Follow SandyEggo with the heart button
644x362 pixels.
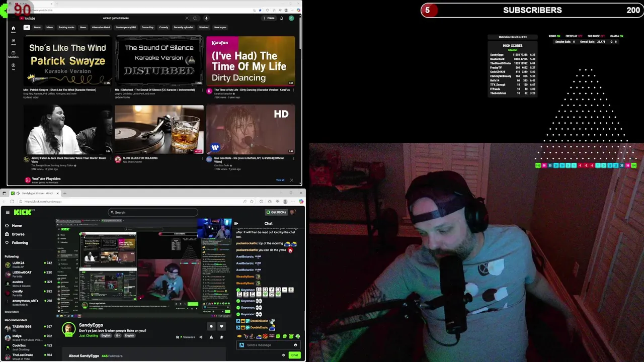tap(221, 326)
